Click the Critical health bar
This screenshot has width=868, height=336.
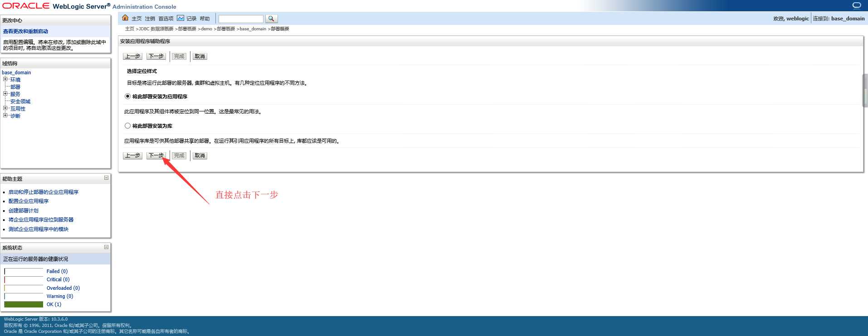[x=24, y=279]
